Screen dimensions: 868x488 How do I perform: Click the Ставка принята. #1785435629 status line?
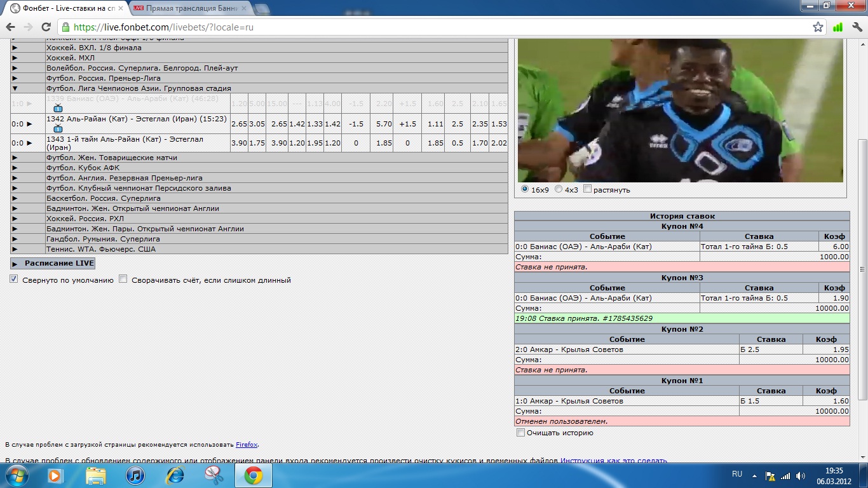(682, 318)
